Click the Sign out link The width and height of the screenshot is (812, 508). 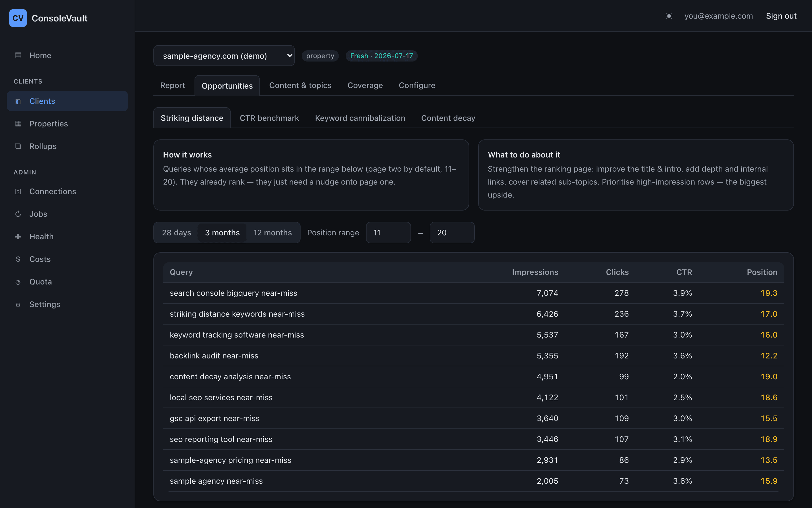[781, 16]
